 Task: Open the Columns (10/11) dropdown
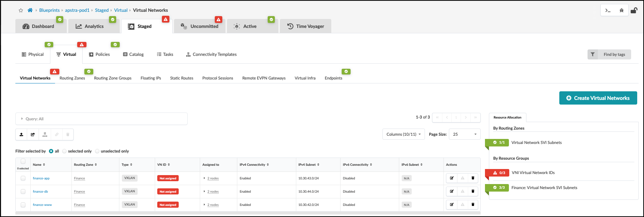point(403,134)
